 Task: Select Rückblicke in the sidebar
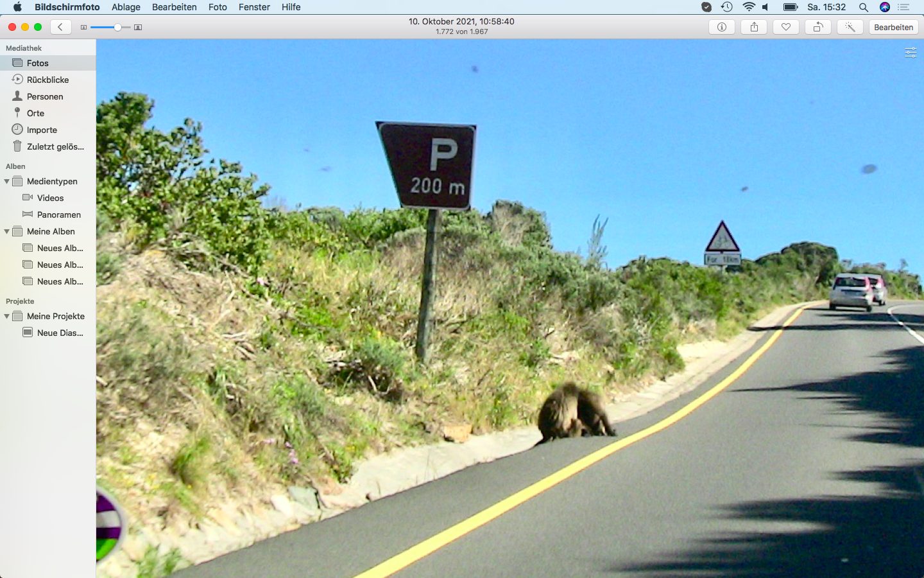pyautogui.click(x=47, y=80)
